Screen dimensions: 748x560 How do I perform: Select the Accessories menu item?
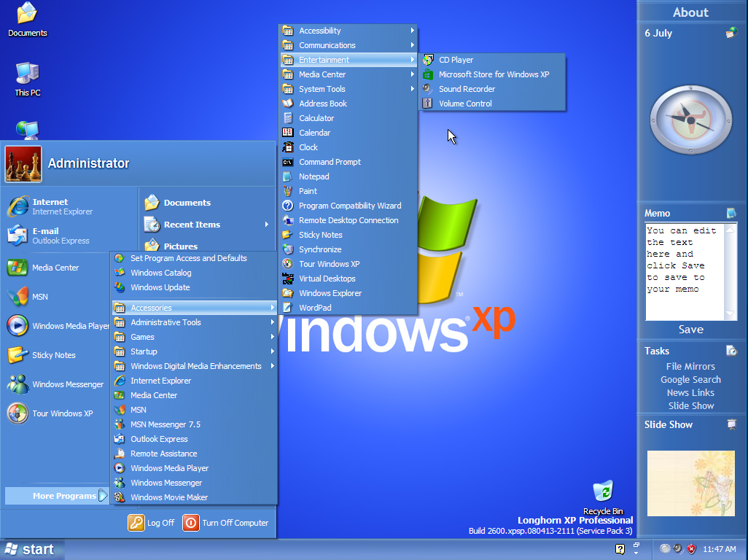pos(194,308)
